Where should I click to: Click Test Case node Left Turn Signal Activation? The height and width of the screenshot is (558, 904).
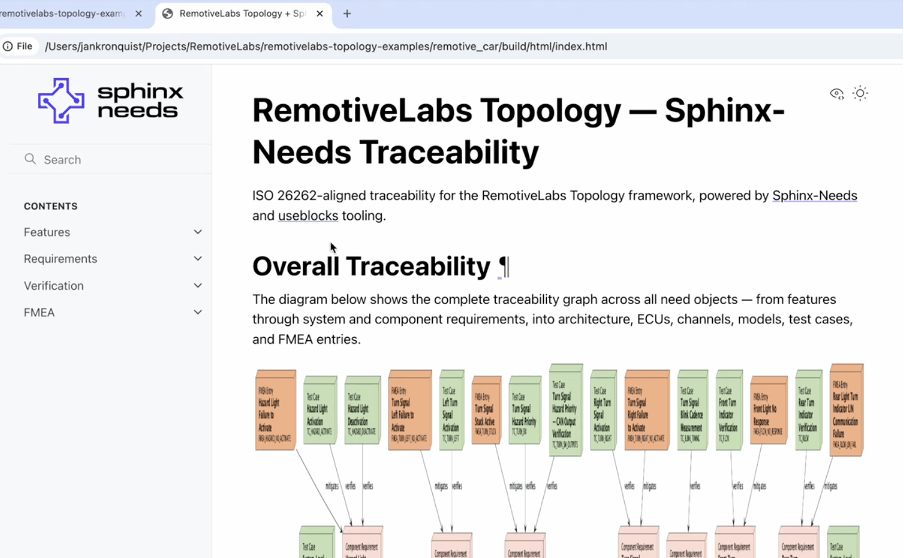(451, 410)
